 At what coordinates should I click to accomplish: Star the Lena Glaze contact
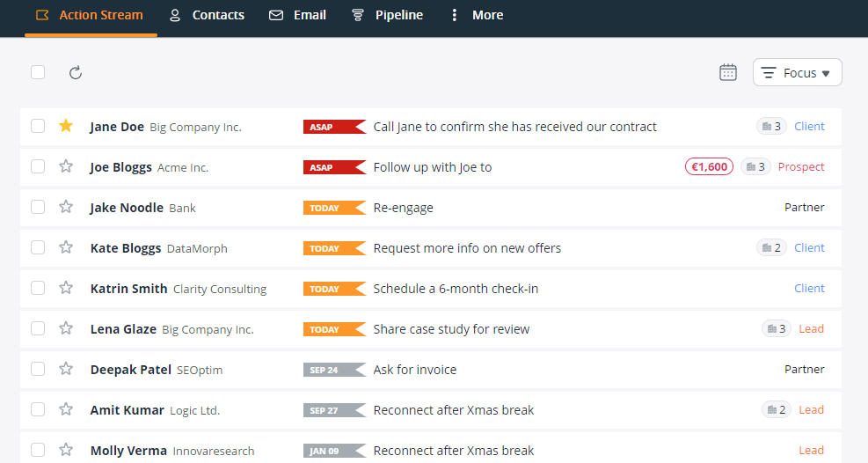[x=66, y=327]
